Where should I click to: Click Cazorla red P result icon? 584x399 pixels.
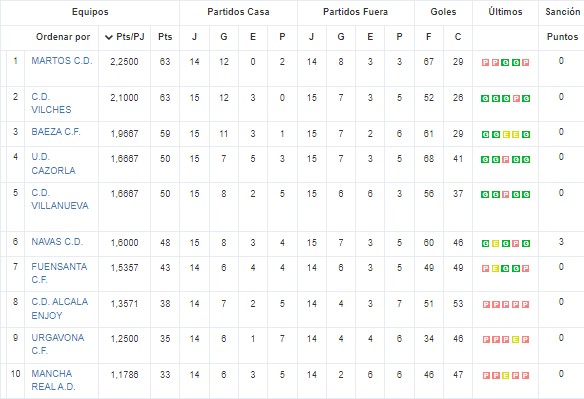click(x=506, y=159)
